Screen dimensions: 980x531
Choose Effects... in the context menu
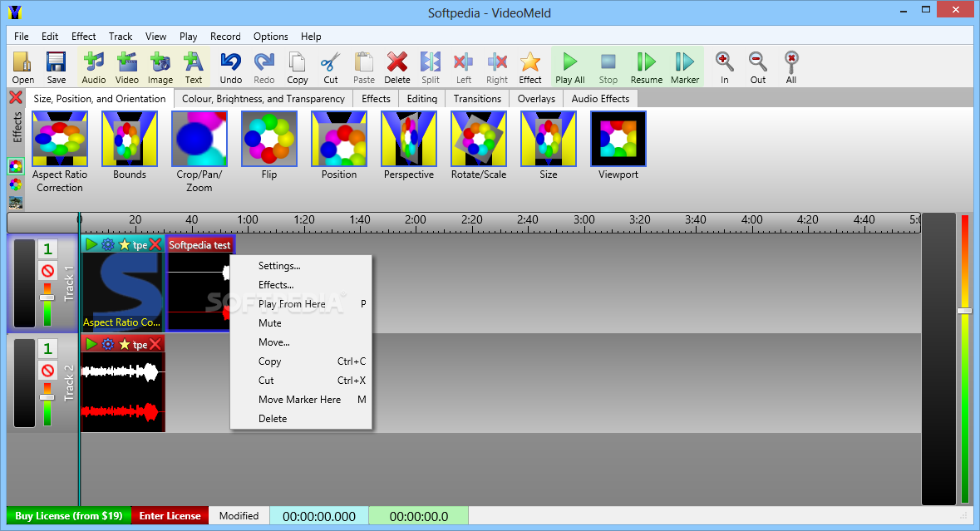point(301,285)
